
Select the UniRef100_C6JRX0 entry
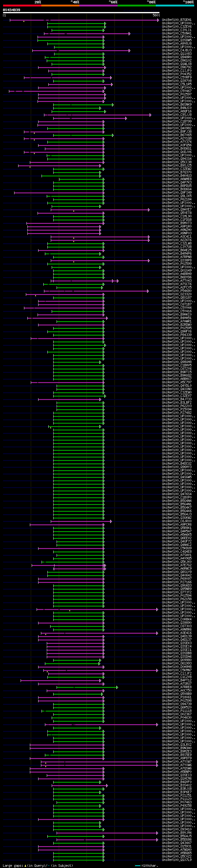click(176, 521)
